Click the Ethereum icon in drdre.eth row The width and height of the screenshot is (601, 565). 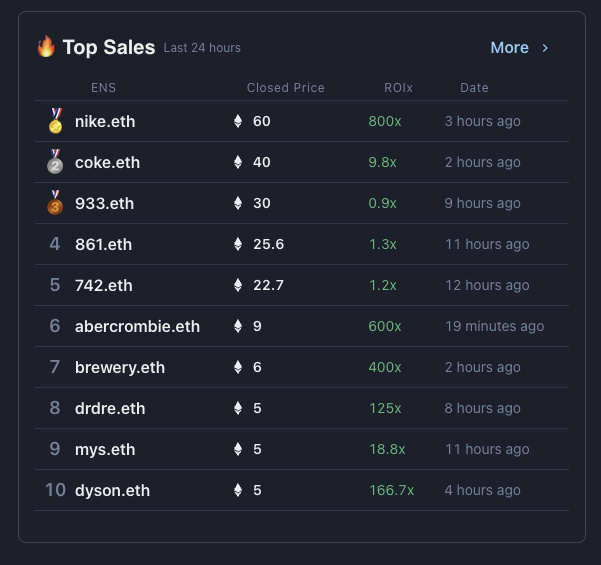(x=238, y=408)
